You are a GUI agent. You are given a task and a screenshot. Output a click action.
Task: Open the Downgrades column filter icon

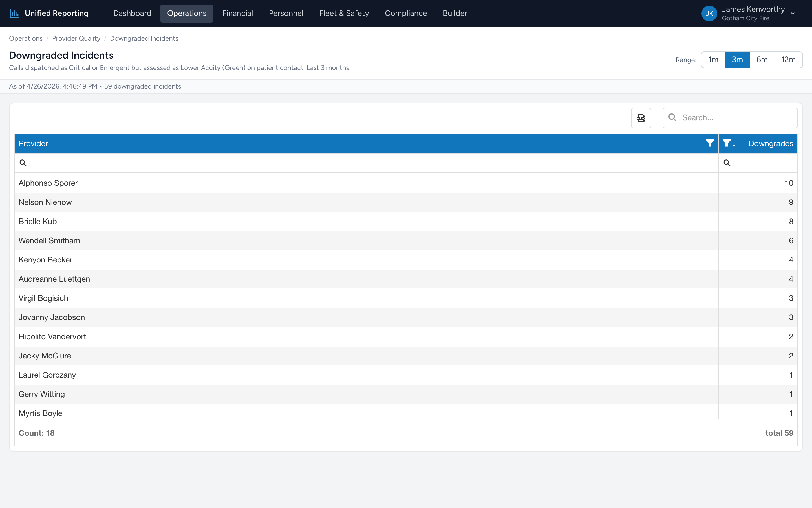(726, 143)
